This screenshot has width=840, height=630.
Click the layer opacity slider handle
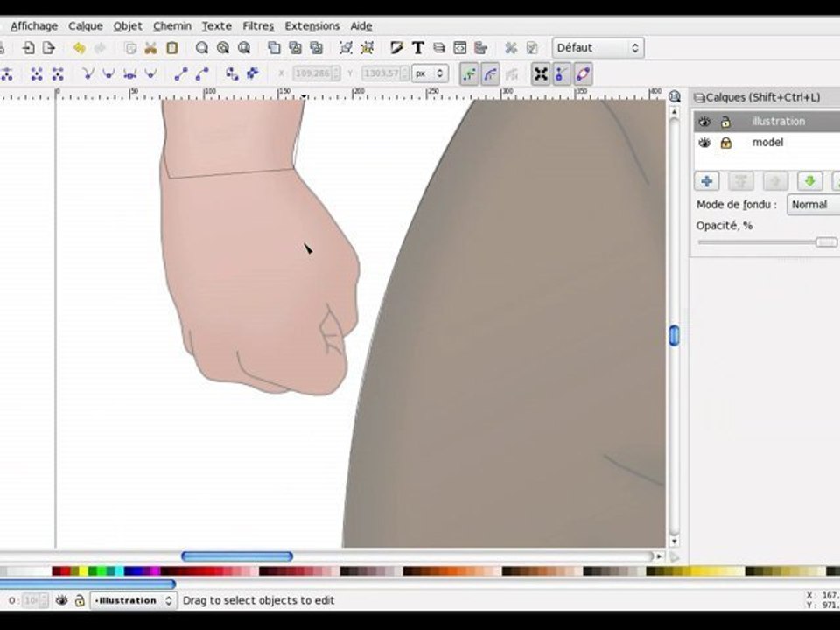click(x=825, y=242)
